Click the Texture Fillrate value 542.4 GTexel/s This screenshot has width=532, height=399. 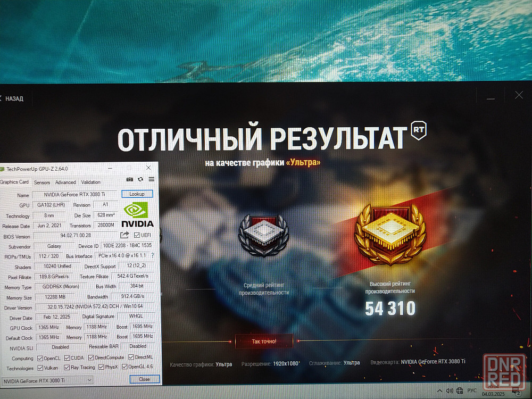point(133,276)
